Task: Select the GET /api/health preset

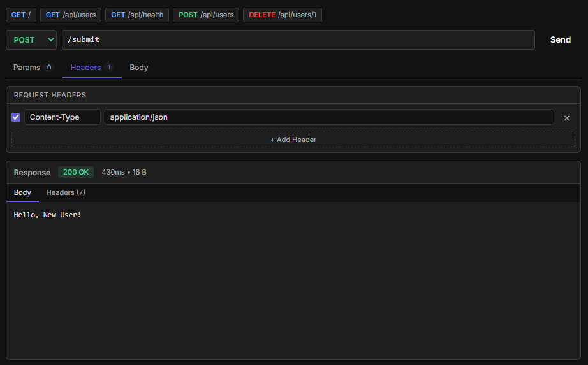Action: (137, 15)
